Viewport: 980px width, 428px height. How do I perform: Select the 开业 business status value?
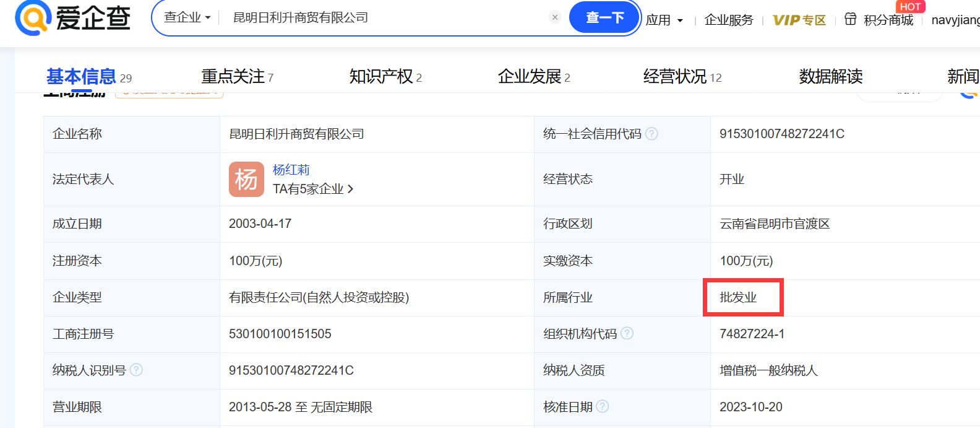click(732, 179)
